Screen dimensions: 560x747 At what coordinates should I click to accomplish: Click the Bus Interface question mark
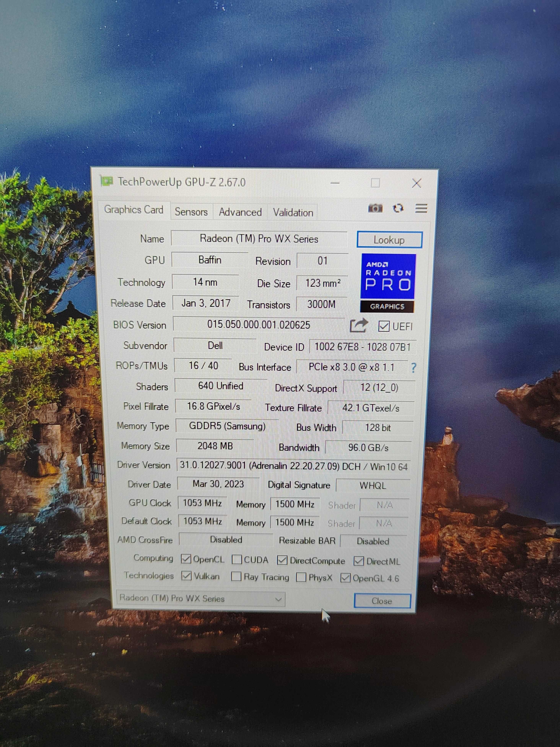(414, 367)
